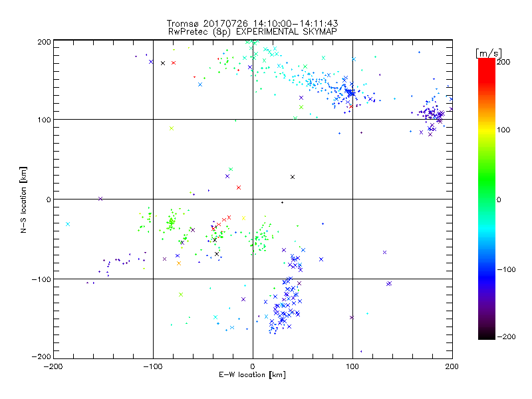Click the '[m/s]' colorbar unit label

488,53
